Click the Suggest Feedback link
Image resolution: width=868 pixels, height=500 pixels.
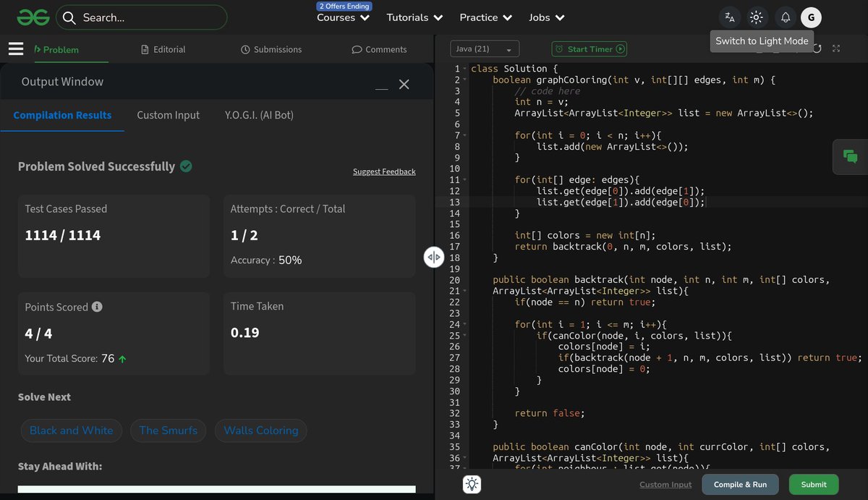384,171
